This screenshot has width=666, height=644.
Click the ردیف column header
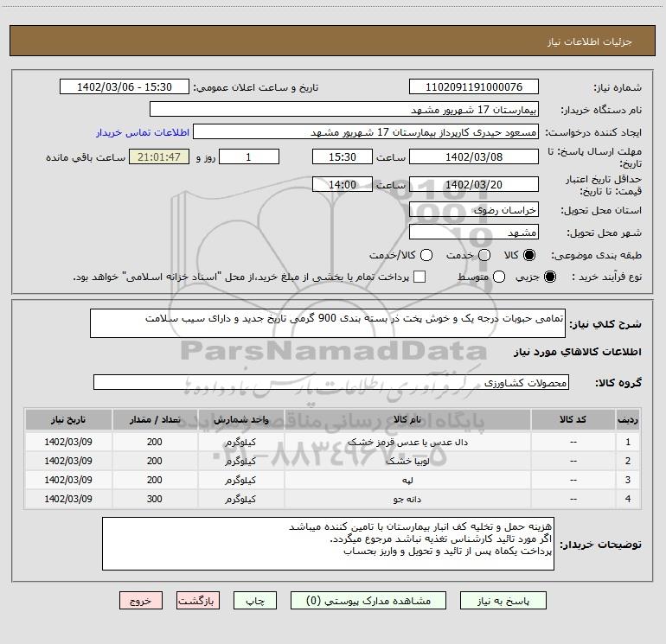tap(628, 420)
